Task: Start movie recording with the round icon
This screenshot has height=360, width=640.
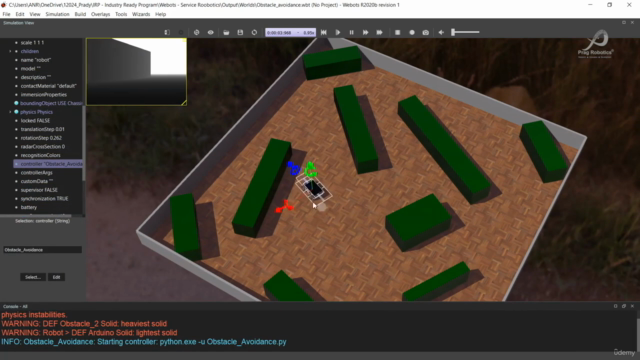Action: [412, 32]
